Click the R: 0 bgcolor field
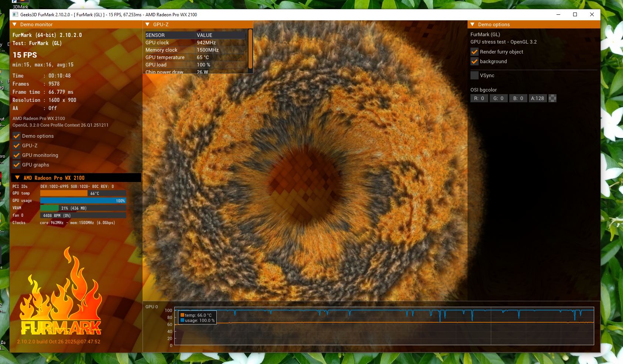This screenshot has height=364, width=623. click(479, 98)
